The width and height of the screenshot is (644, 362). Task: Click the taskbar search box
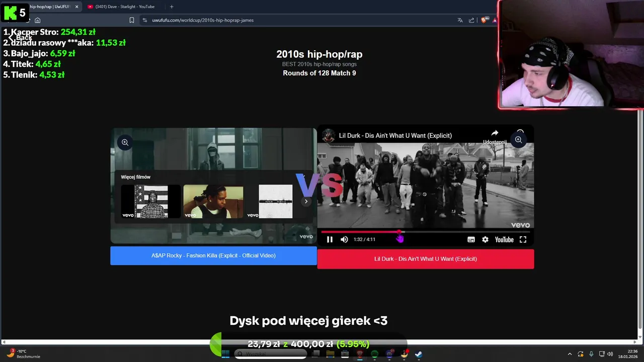tap(270, 354)
